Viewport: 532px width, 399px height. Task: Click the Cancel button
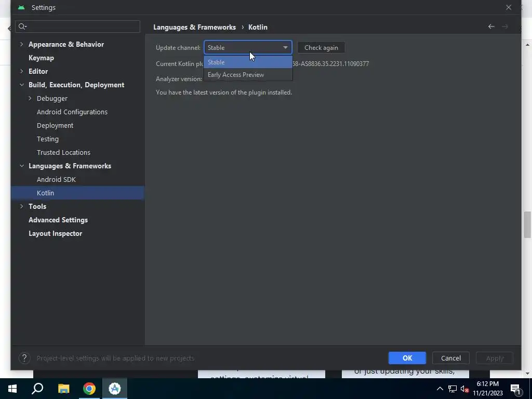(x=450, y=358)
